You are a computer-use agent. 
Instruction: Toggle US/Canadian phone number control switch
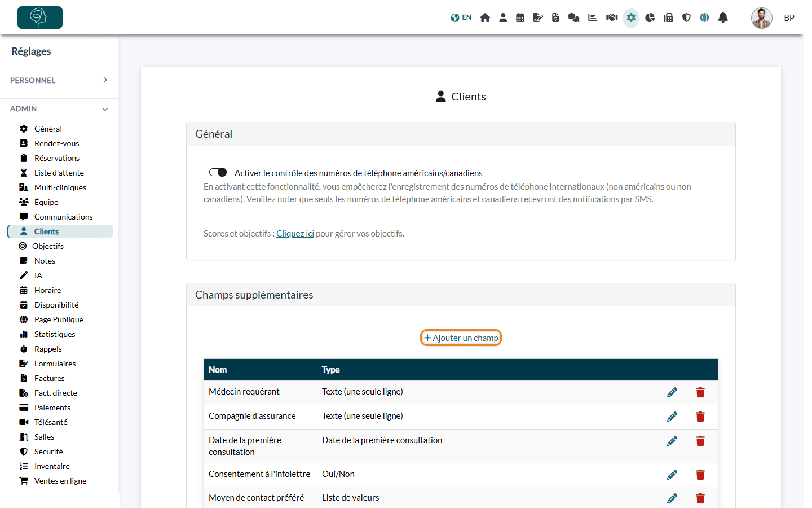pyautogui.click(x=218, y=172)
